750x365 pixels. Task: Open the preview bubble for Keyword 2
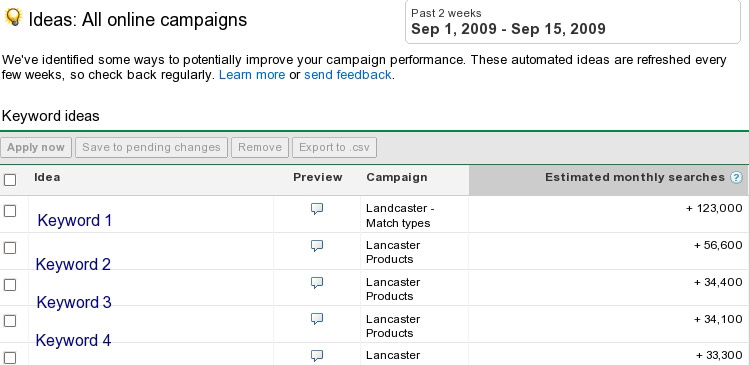pyautogui.click(x=317, y=246)
